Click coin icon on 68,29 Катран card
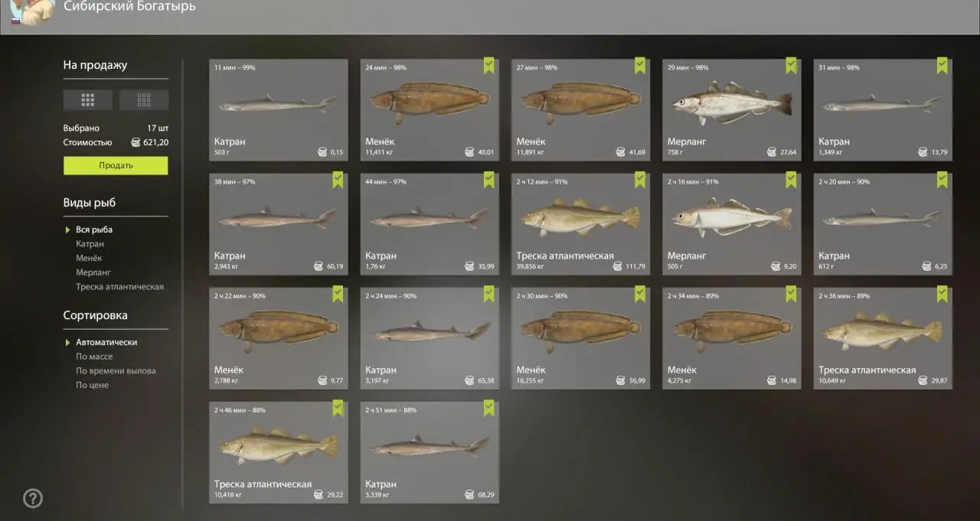Viewport: 980px width, 521px height. coord(470,495)
